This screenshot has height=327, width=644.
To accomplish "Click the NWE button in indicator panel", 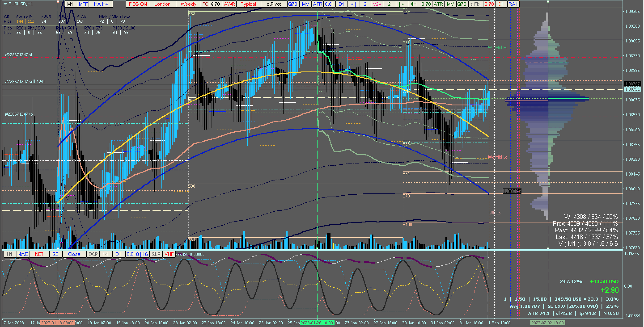I will [x=23, y=254].
